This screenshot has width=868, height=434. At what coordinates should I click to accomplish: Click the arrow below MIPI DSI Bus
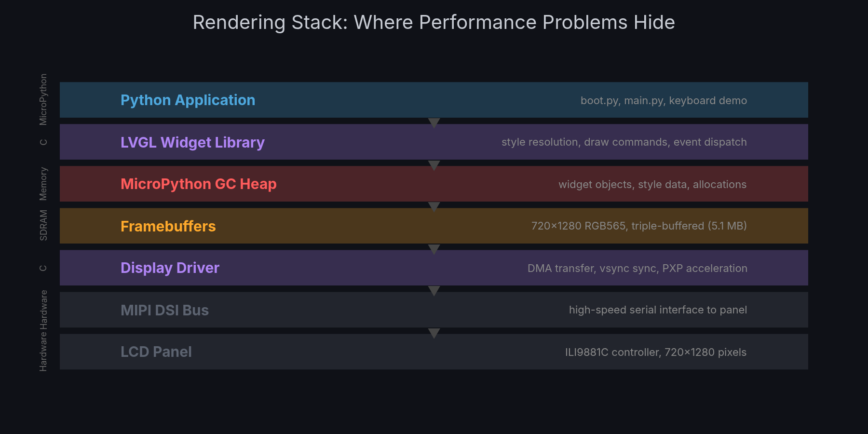[434, 333]
